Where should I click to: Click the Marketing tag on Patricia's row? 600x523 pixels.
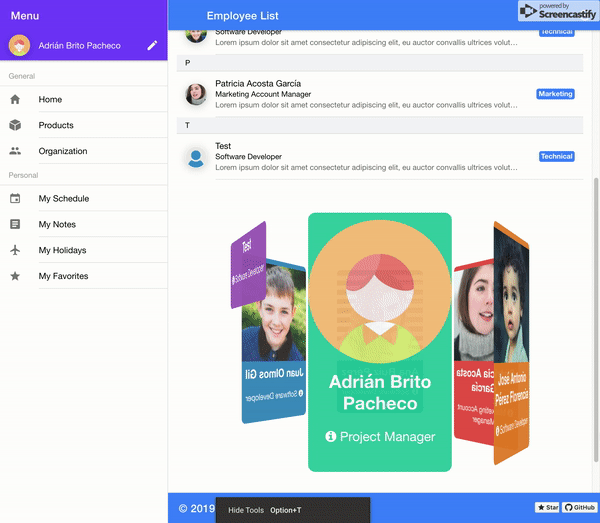point(555,94)
